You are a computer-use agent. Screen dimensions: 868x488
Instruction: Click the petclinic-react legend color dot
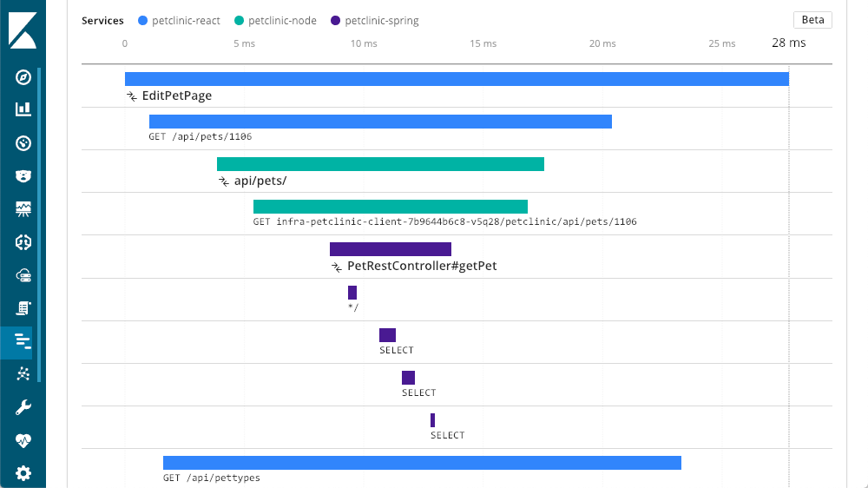(143, 21)
